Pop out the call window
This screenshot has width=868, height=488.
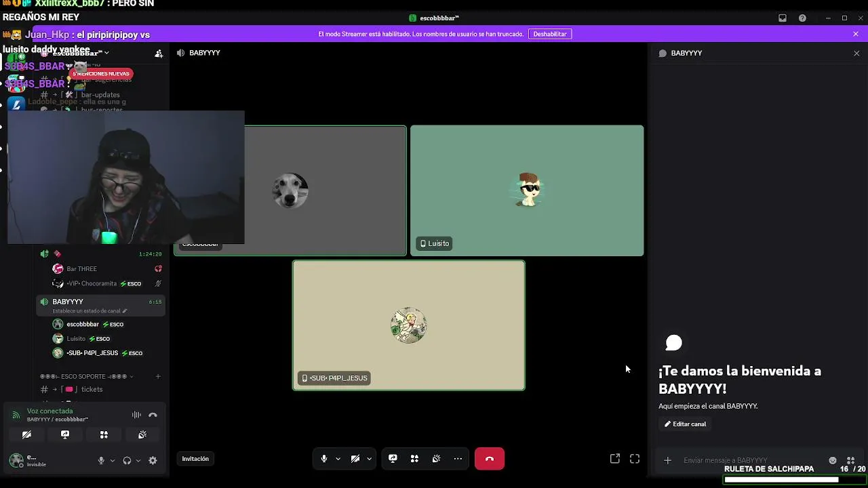click(x=615, y=459)
